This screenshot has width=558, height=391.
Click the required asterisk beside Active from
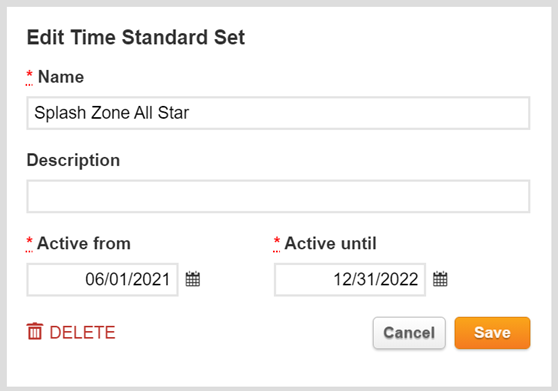coord(29,242)
